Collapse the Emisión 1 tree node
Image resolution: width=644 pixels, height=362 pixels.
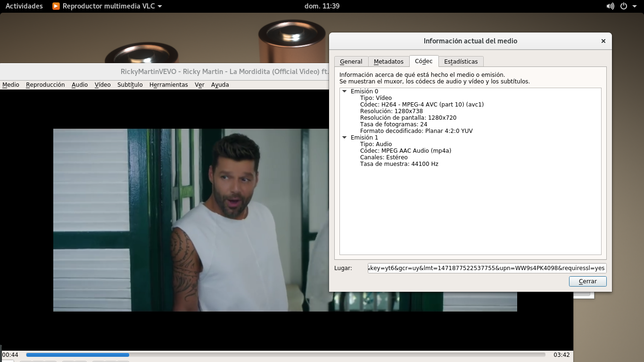click(x=345, y=138)
